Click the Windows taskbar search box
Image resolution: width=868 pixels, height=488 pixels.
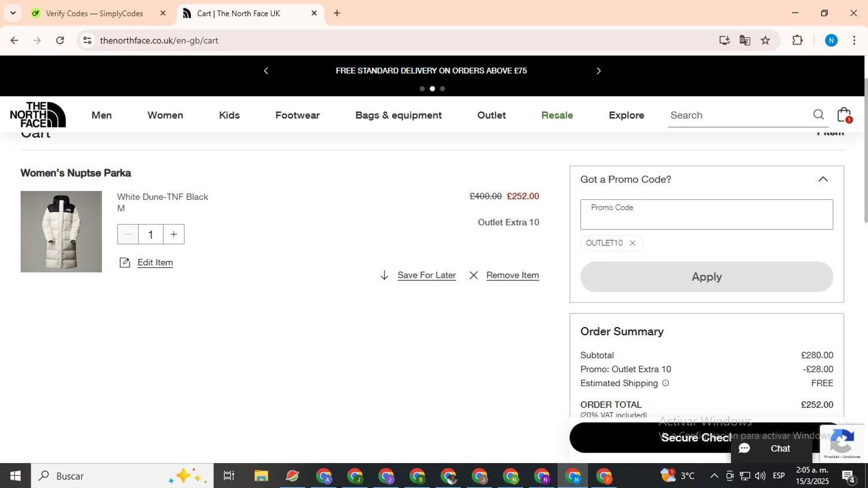(x=122, y=476)
